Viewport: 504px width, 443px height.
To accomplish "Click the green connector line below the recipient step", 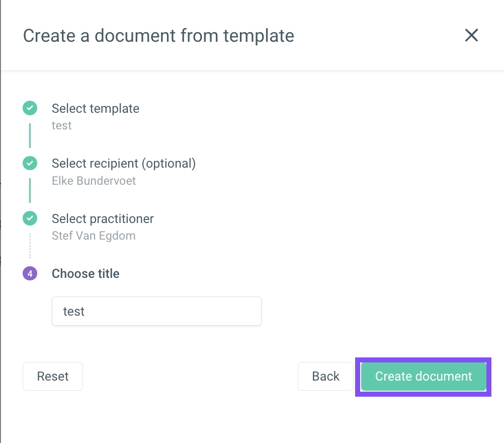I will pos(30,190).
